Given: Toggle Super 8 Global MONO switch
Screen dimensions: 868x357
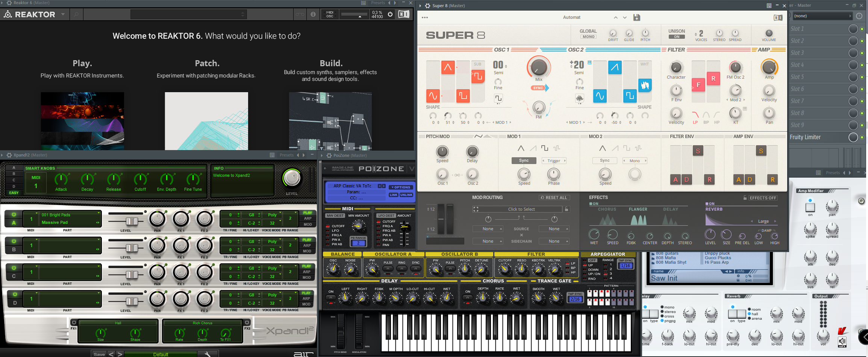Looking at the screenshot, I should [x=588, y=37].
